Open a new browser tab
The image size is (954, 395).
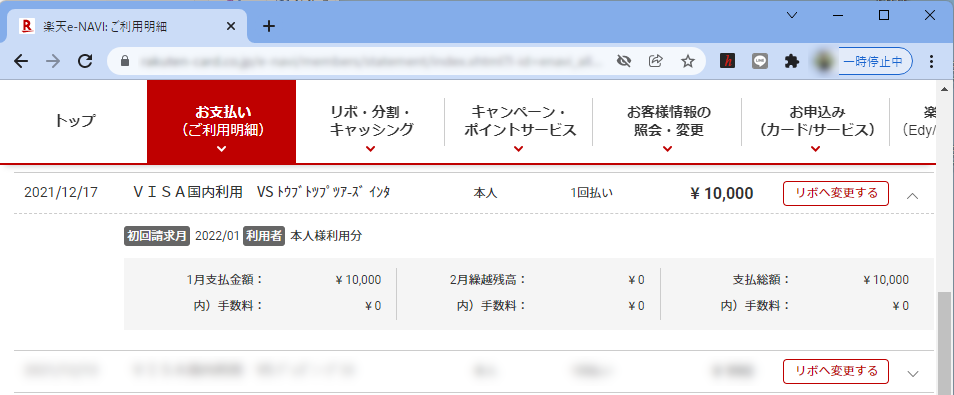pos(268,26)
